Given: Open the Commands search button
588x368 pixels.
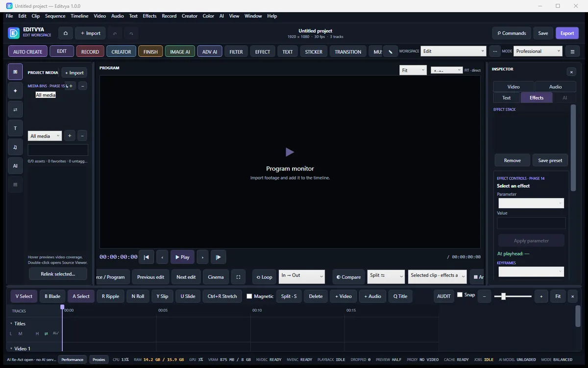Looking at the screenshot, I should (x=512, y=33).
